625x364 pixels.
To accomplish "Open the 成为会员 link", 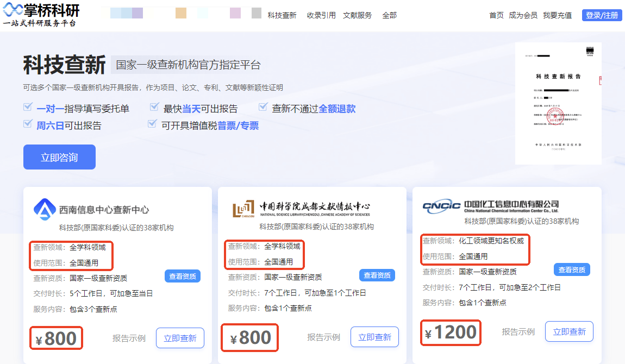I will pos(522,15).
